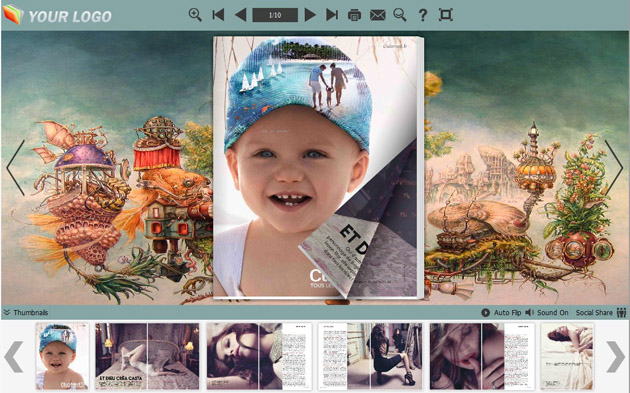
Task: Open the baby cover thumbnail
Action: [x=62, y=356]
